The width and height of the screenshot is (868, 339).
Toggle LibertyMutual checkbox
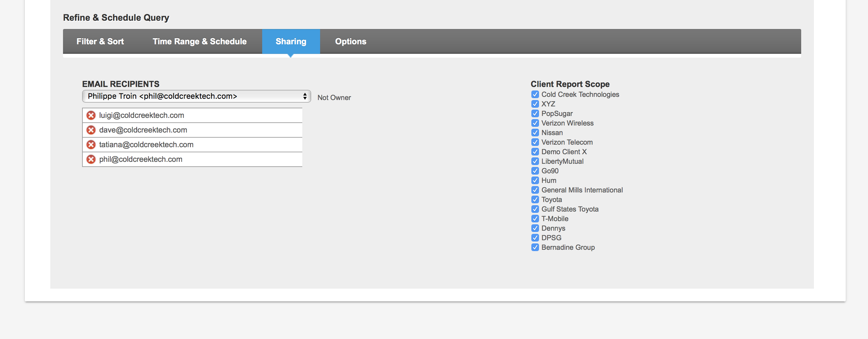point(535,161)
